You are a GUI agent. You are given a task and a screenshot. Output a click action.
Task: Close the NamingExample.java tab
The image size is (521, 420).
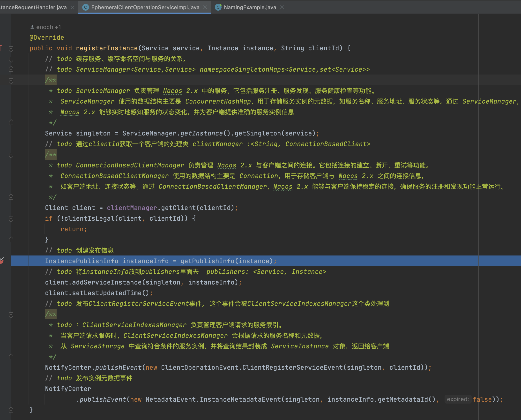[x=282, y=7]
